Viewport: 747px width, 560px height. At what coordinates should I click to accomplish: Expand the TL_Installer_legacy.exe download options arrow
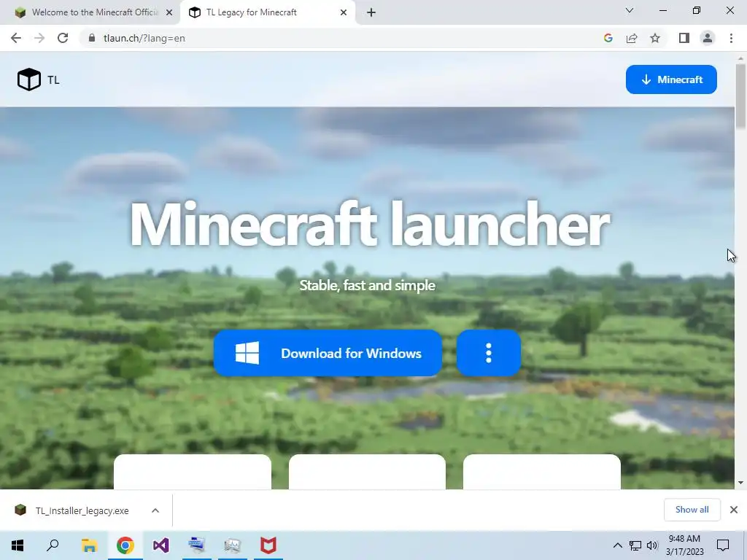155,510
